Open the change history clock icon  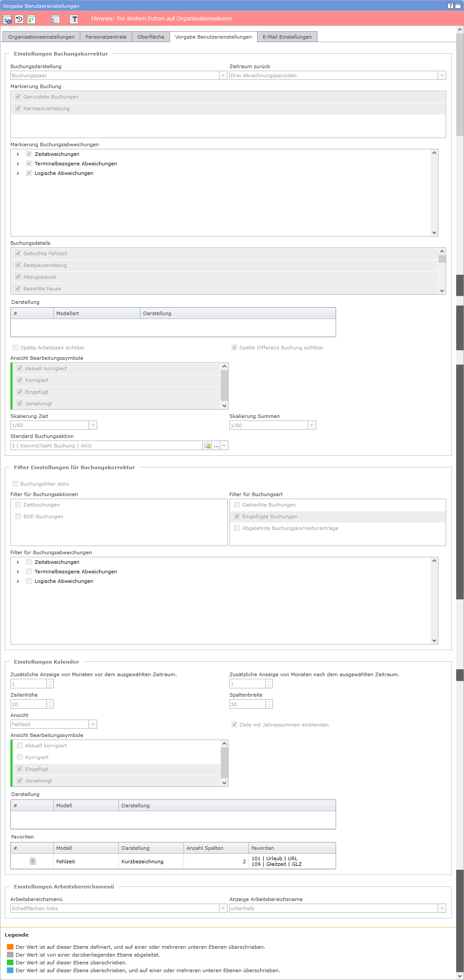point(19,19)
